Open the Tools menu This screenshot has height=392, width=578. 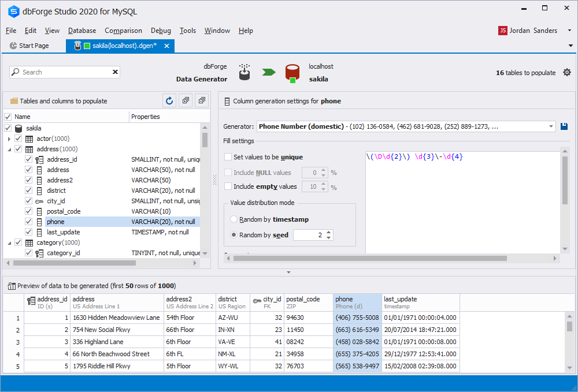[188, 31]
